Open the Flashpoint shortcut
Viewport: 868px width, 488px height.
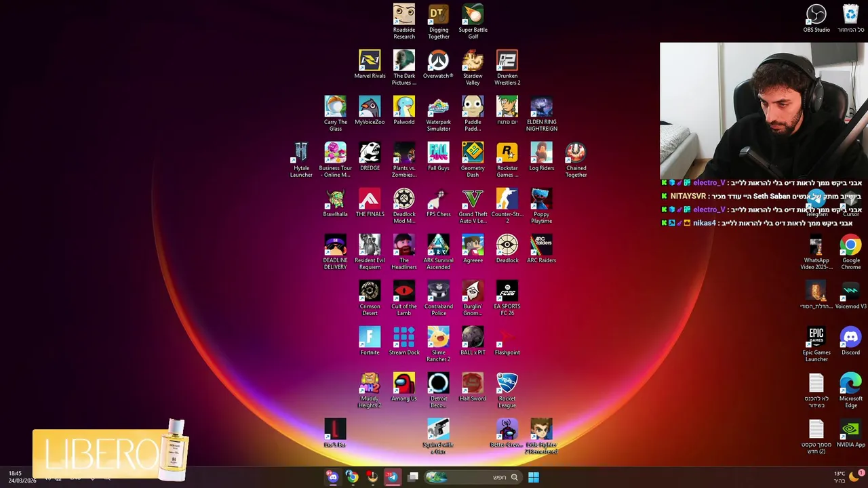click(x=507, y=341)
